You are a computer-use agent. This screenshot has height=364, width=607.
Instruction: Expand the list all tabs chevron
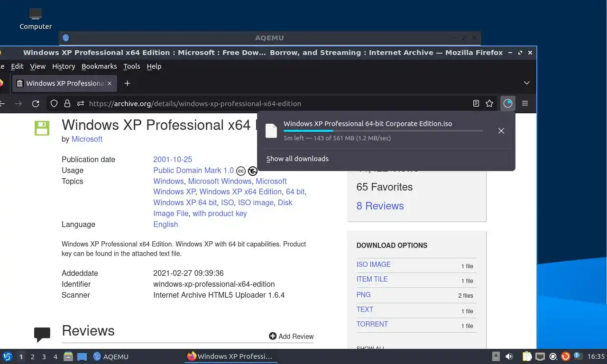tap(526, 83)
